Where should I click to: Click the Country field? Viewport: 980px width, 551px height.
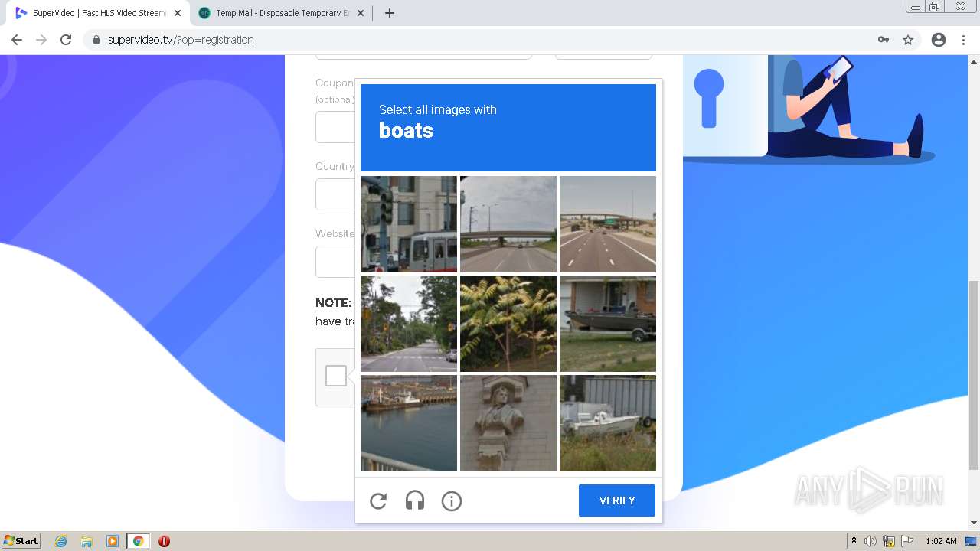tap(335, 194)
